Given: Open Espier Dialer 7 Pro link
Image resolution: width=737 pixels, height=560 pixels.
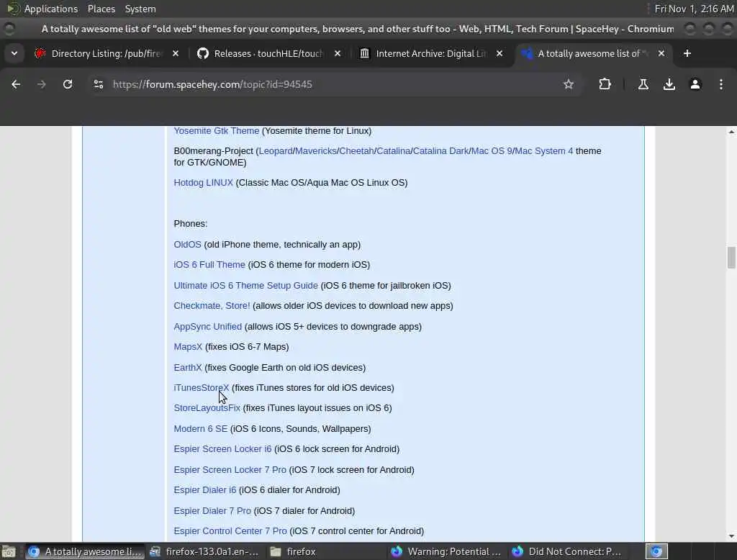Looking at the screenshot, I should point(212,510).
